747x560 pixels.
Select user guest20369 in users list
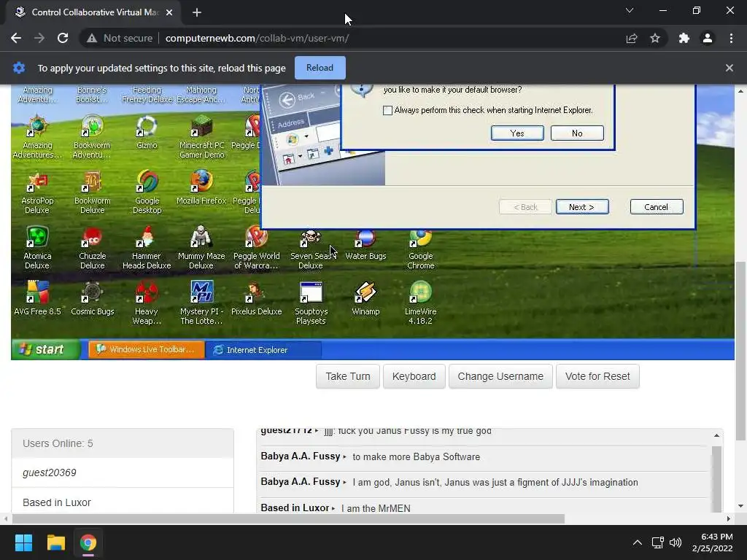(x=123, y=472)
